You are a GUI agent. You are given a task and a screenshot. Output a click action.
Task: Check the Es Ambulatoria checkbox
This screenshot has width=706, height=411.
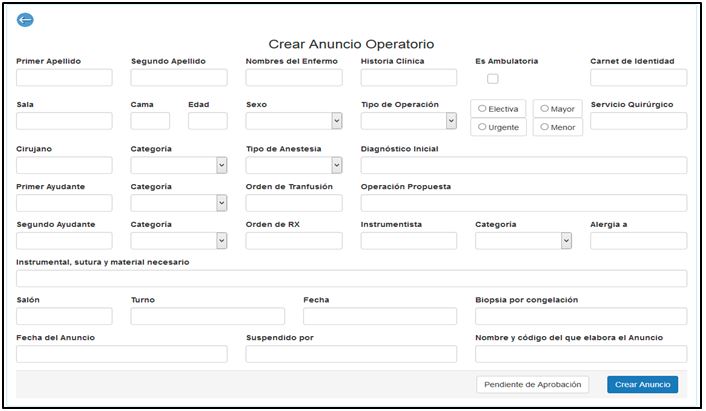click(492, 79)
